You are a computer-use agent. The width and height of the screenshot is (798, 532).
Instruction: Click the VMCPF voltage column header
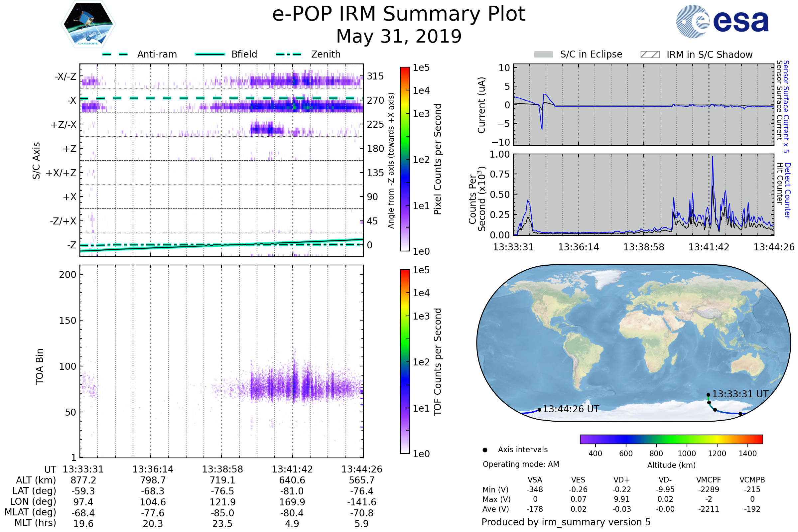pyautogui.click(x=709, y=480)
